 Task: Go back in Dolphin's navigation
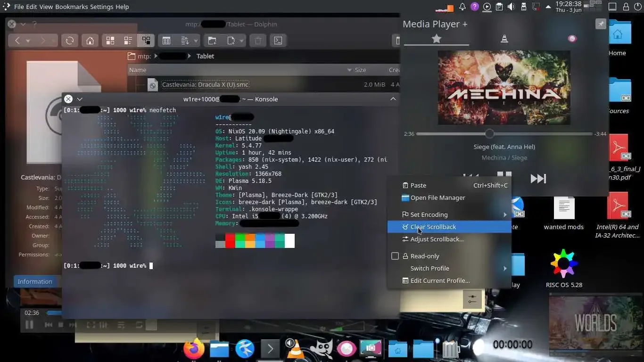[17, 41]
